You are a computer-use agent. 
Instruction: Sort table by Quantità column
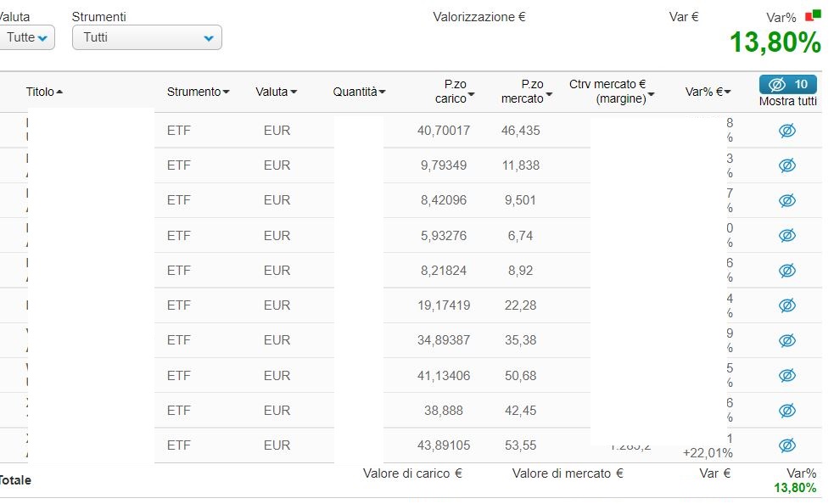359,92
